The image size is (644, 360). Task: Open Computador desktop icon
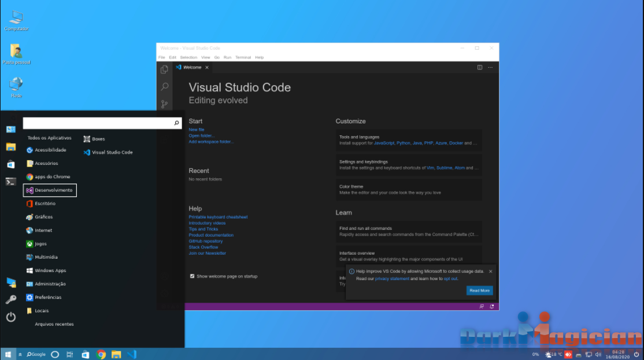click(16, 21)
